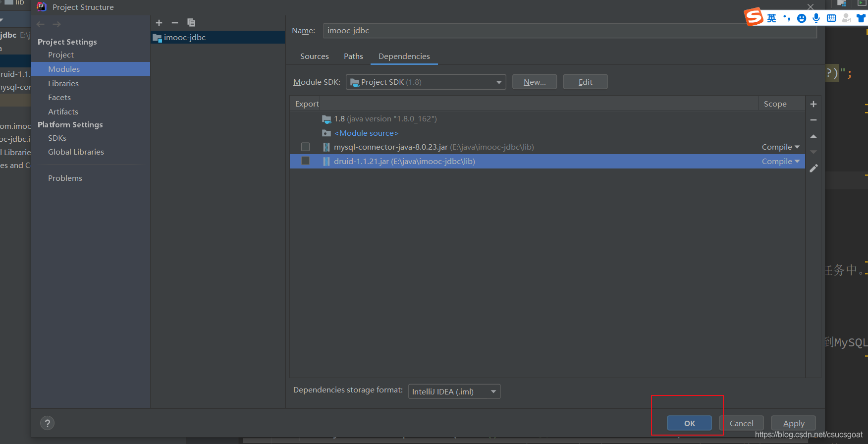
Task: Select Artifacts in settings list
Action: (63, 112)
